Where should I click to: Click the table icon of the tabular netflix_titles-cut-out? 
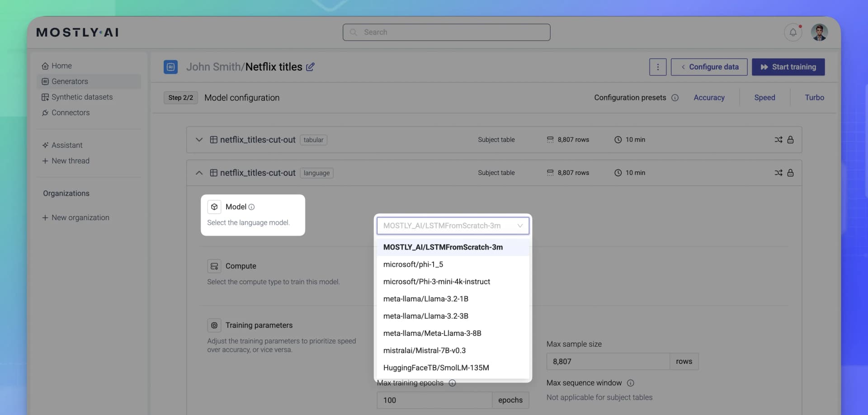pyautogui.click(x=214, y=140)
